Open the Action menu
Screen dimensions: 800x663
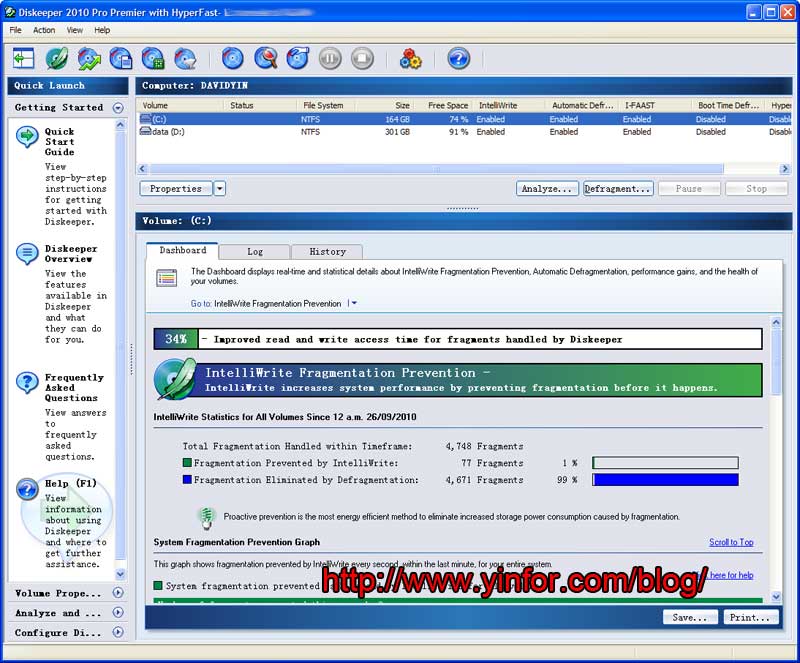pyautogui.click(x=44, y=30)
